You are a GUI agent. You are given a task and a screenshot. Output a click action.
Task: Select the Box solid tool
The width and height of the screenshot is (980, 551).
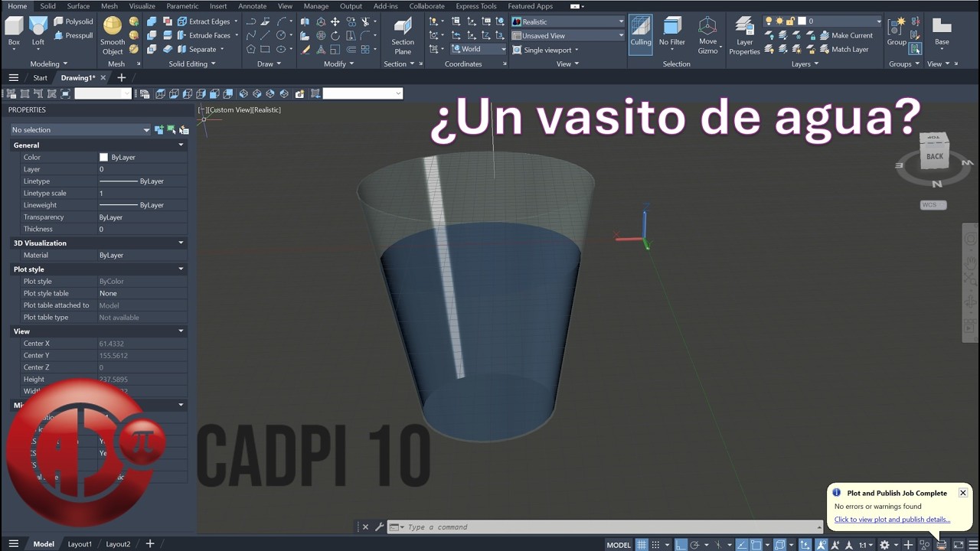coord(14,31)
